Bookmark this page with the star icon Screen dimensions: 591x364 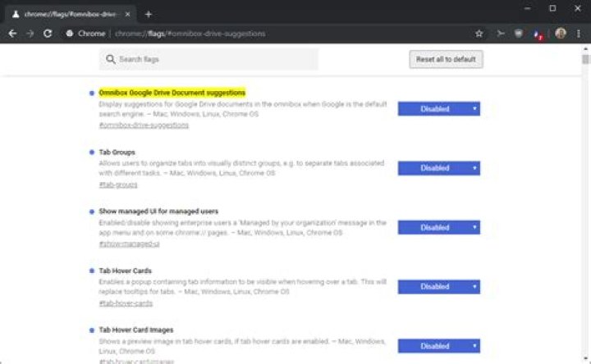pyautogui.click(x=479, y=34)
